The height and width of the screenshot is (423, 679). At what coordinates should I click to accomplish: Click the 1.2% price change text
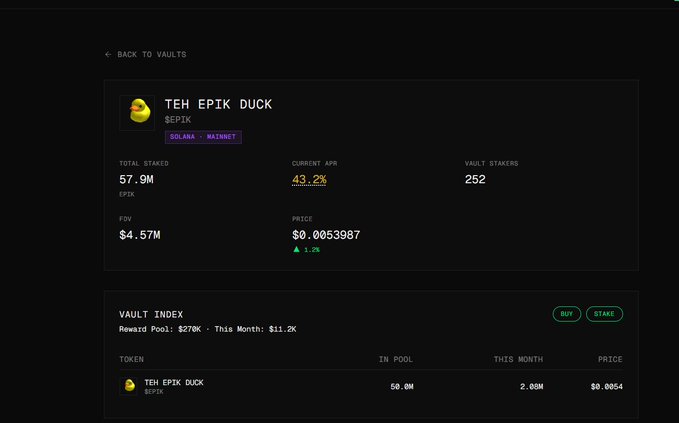[x=312, y=250]
